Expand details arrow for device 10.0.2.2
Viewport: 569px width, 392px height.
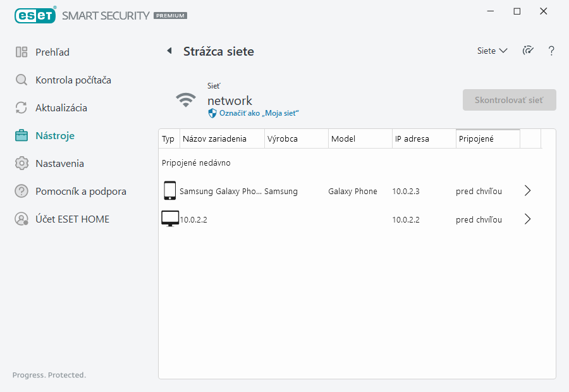tap(528, 219)
